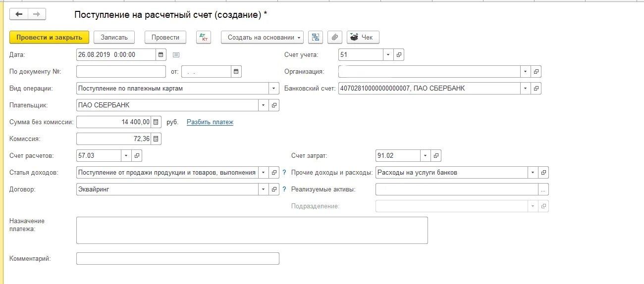The image size is (644, 284).
Task: Click the Записать button
Action: click(114, 37)
